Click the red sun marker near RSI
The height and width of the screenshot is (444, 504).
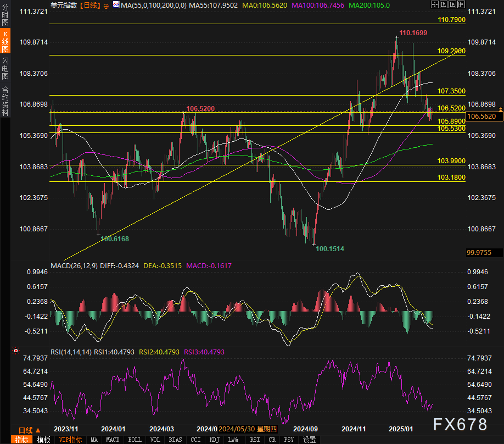point(15,351)
